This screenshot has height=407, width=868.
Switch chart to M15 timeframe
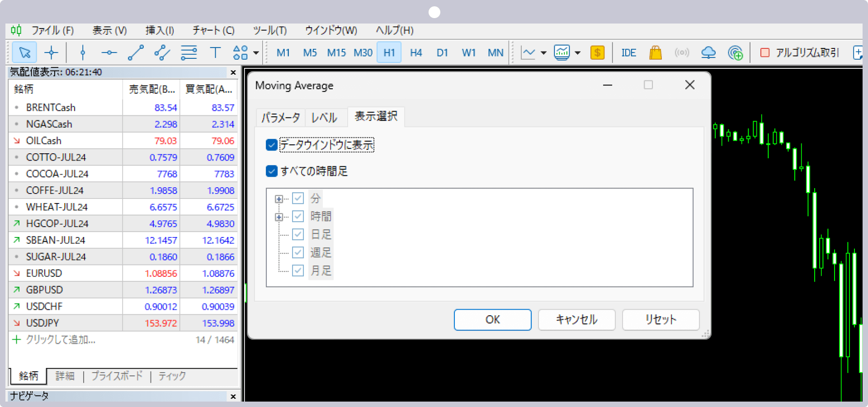point(336,53)
